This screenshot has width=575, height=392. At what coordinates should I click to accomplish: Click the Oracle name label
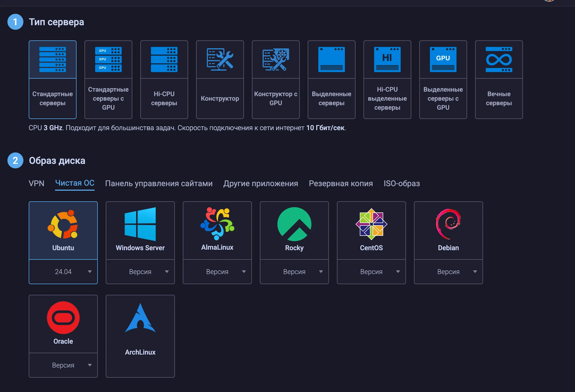point(63,341)
